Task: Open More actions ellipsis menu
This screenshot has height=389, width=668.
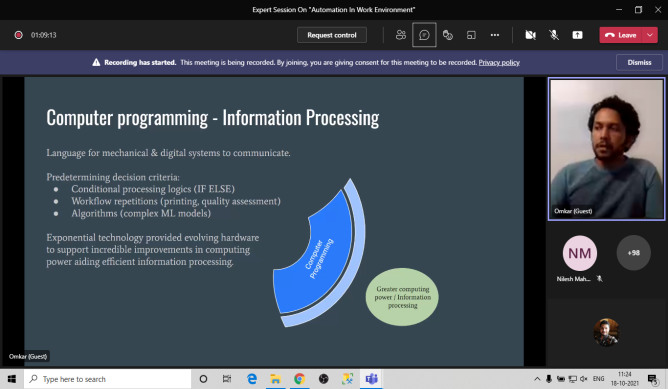Action: pyautogui.click(x=495, y=35)
